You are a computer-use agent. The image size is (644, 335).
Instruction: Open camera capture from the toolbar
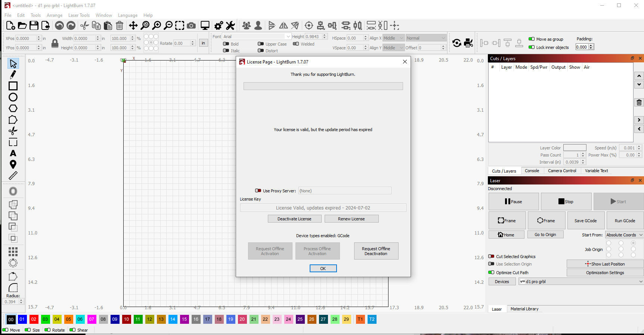click(191, 25)
